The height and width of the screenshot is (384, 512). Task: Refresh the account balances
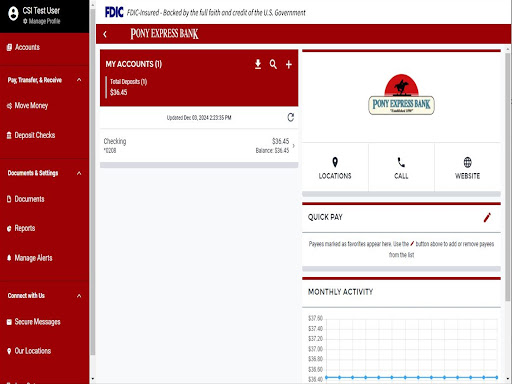click(291, 117)
